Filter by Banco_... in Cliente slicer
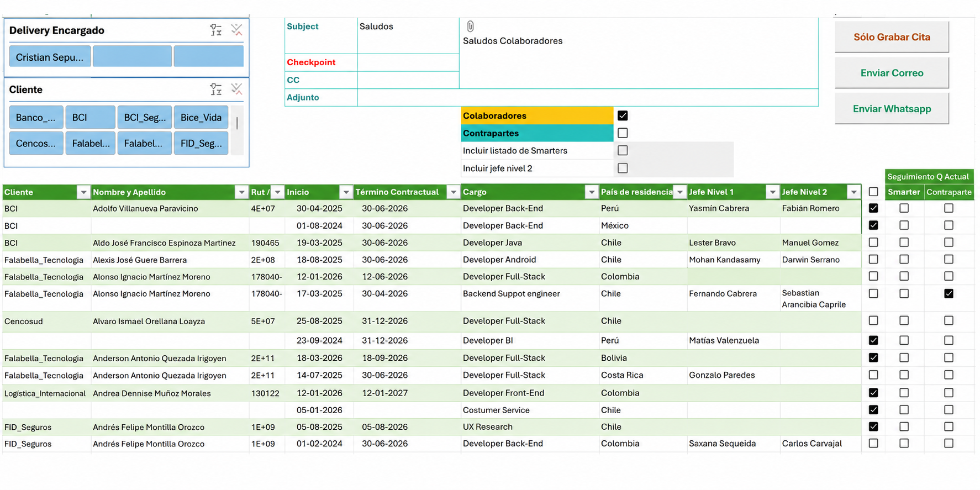 pos(36,117)
